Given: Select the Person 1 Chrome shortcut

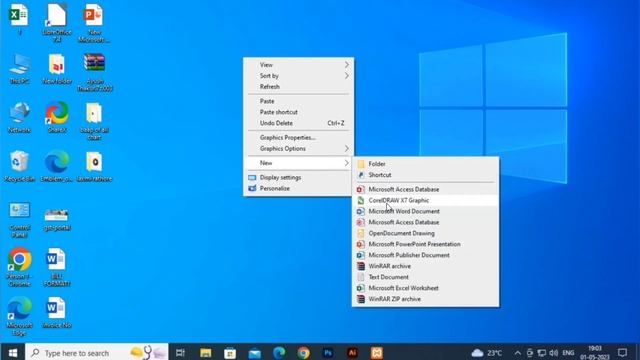Looking at the screenshot, I should tap(19, 267).
